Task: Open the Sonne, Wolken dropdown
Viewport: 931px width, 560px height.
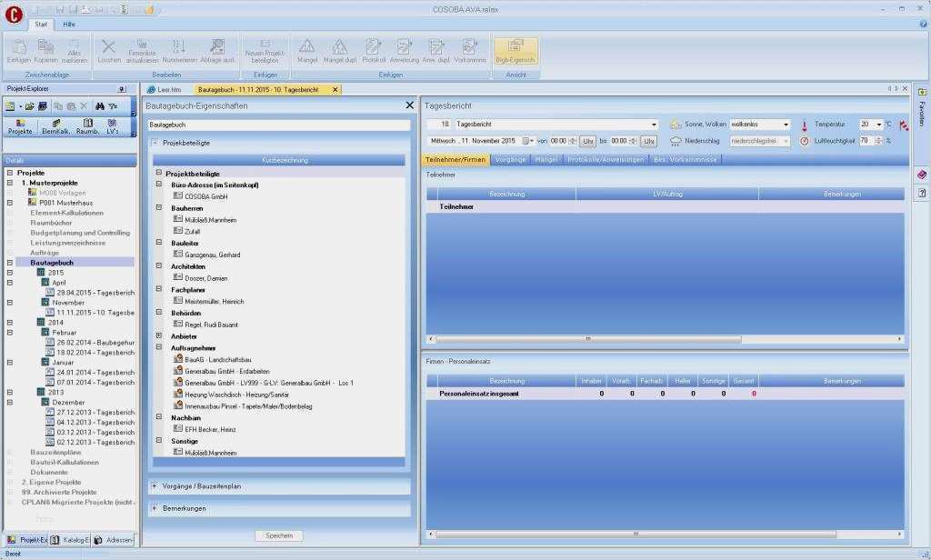Action: pos(786,125)
